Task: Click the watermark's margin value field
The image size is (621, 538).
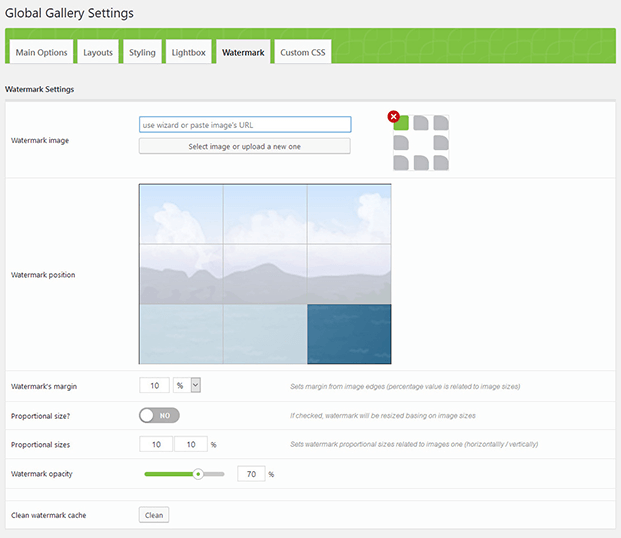Action: (x=155, y=385)
